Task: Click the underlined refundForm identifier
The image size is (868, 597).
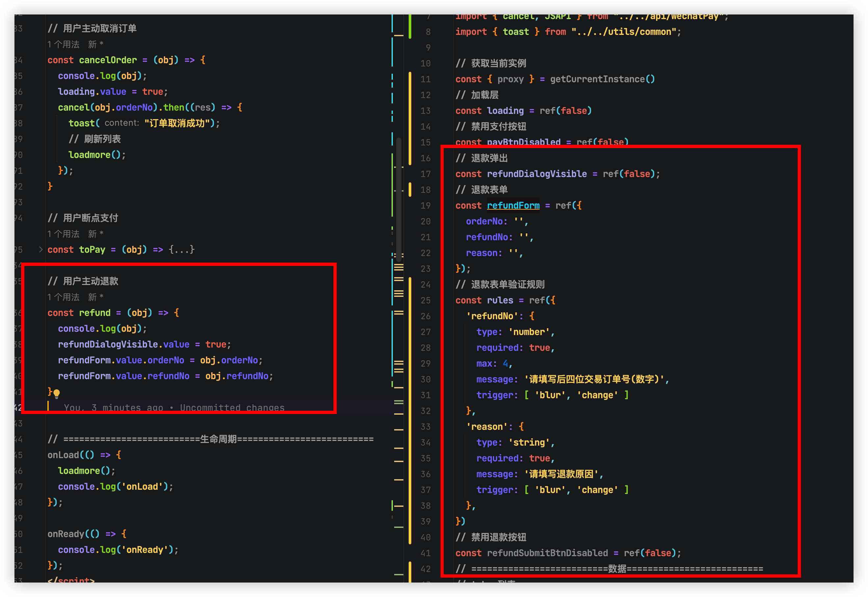Action: [x=513, y=205]
